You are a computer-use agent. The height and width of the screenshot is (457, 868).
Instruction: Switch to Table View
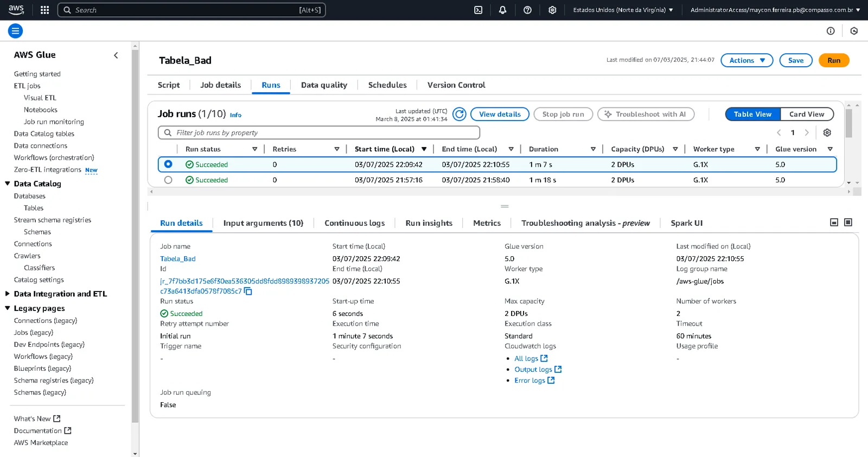[752, 115]
